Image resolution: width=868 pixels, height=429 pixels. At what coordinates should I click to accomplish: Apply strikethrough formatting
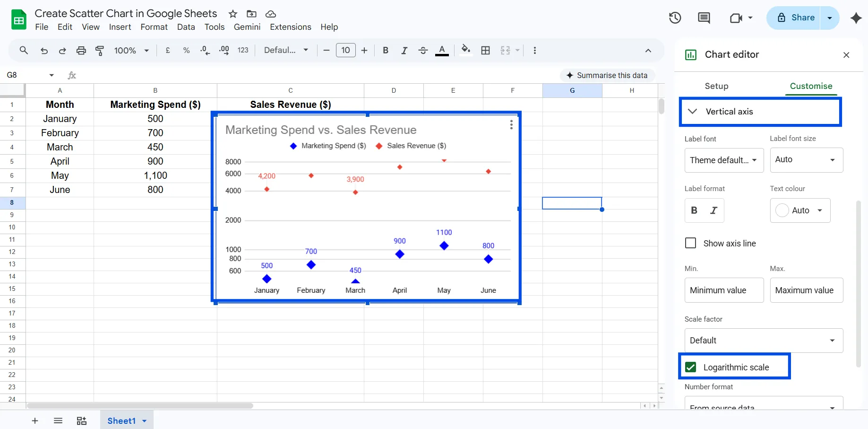click(x=423, y=50)
